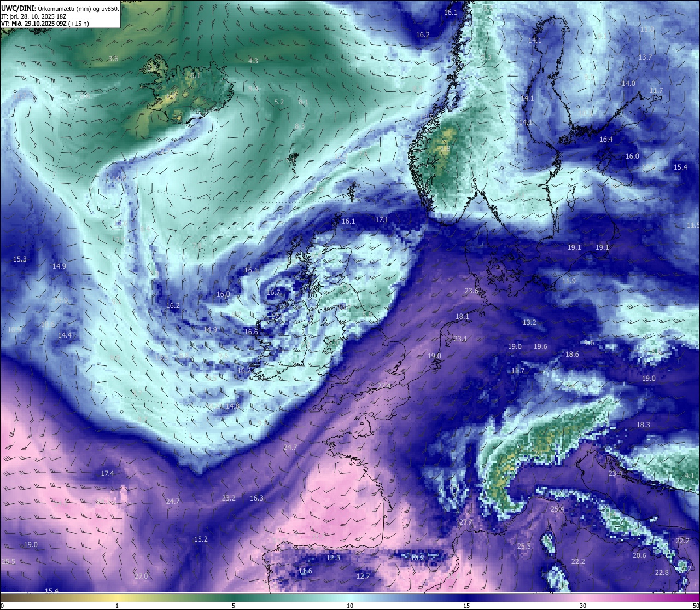The width and height of the screenshot is (700, 610).
Task: Click the 17.4 value label
Action: 107,473
